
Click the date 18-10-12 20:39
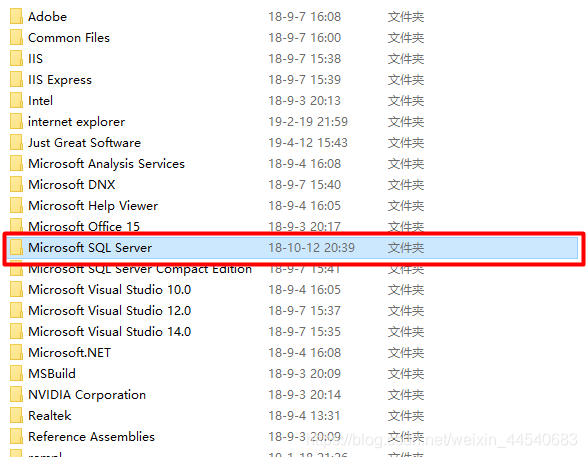311,247
